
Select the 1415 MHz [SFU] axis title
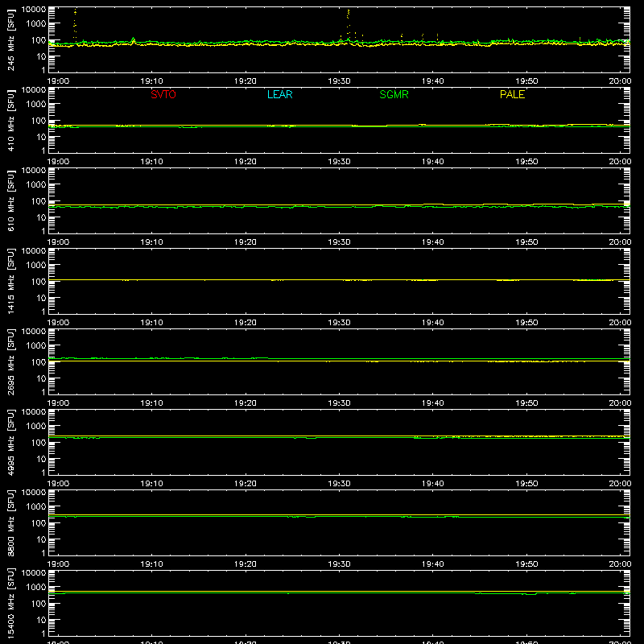pos(11,281)
